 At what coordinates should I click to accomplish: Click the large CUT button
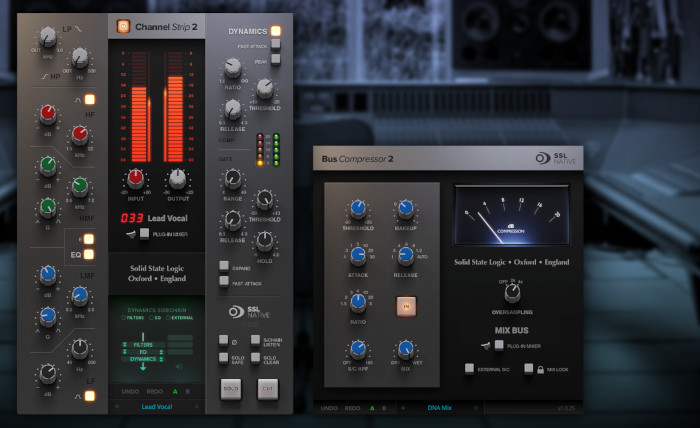267,389
